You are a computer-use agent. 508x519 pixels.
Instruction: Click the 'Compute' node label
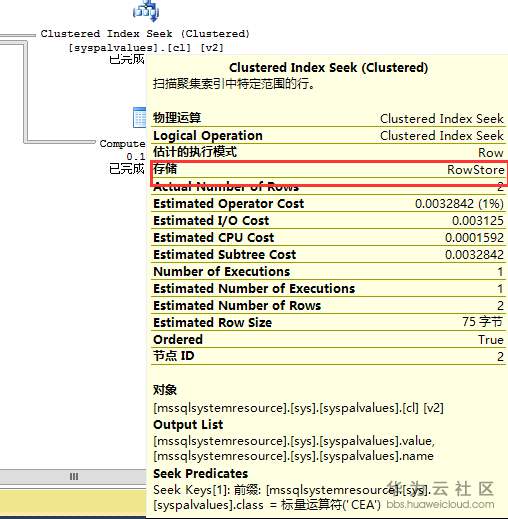click(x=122, y=144)
